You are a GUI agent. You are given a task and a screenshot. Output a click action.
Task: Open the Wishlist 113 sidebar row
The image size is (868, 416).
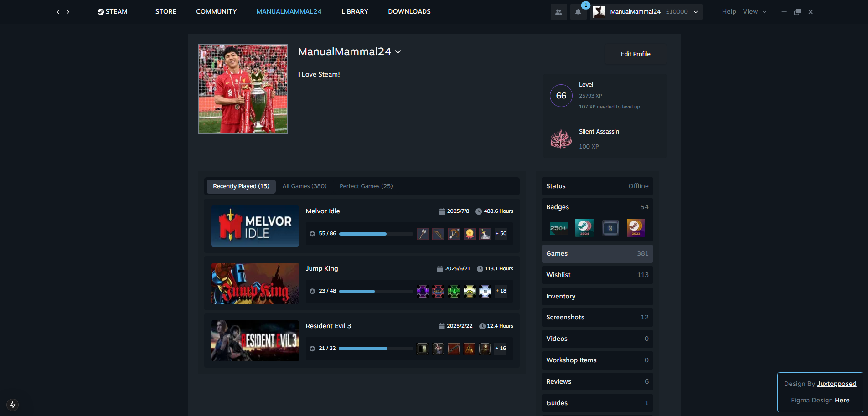597,275
